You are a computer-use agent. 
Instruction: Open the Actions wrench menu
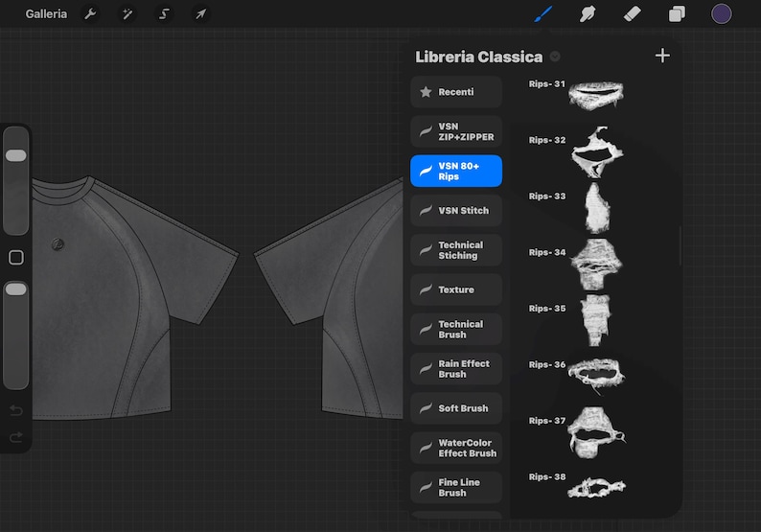pos(90,14)
